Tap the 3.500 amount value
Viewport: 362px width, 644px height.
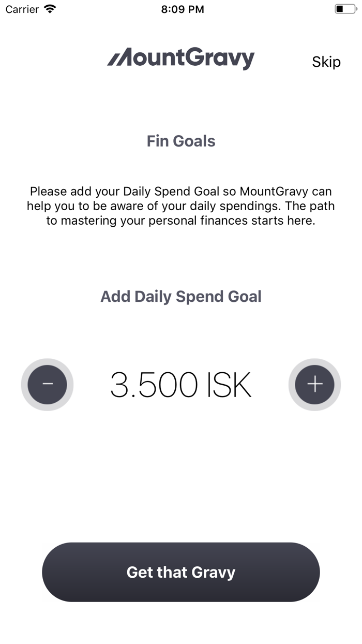(x=154, y=385)
